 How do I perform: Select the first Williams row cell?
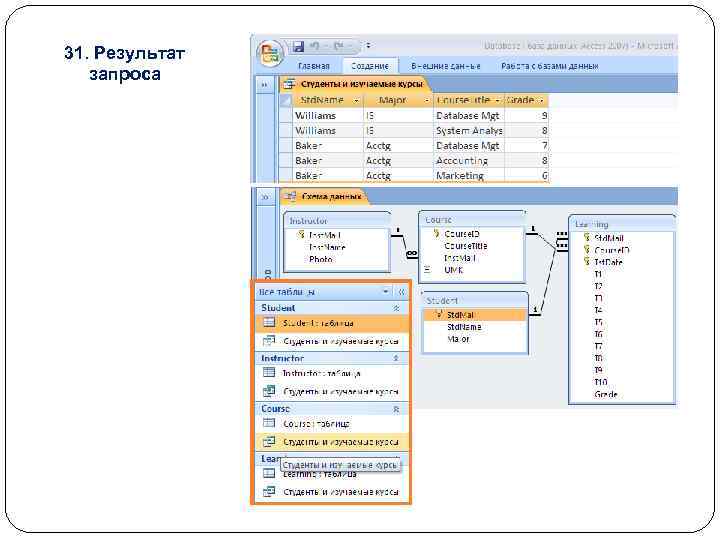[327, 116]
